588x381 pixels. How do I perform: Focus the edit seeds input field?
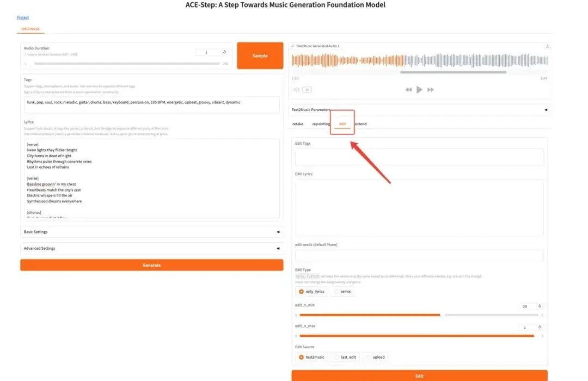click(x=419, y=255)
